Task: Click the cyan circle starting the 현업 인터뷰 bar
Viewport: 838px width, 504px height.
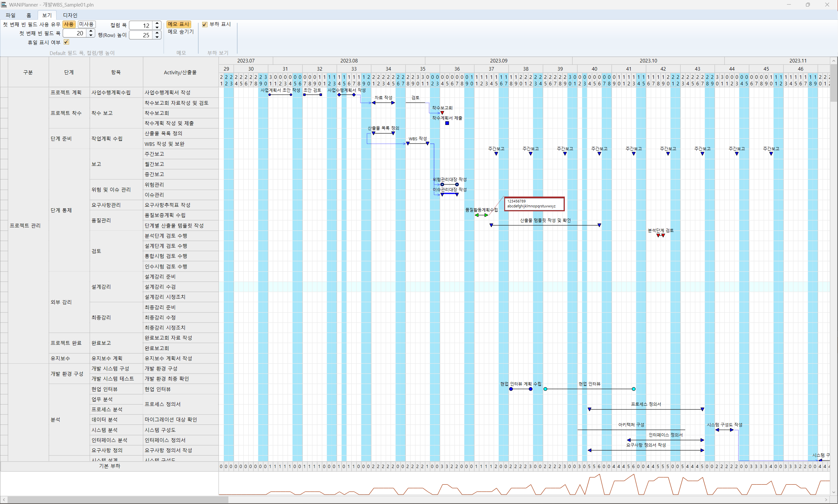Action: (545, 389)
